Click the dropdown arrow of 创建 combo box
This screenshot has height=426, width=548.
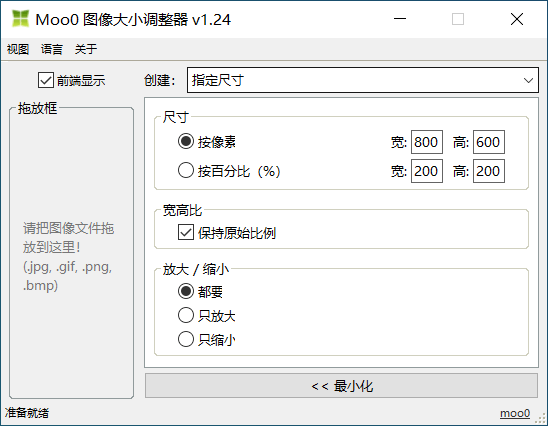tap(528, 80)
